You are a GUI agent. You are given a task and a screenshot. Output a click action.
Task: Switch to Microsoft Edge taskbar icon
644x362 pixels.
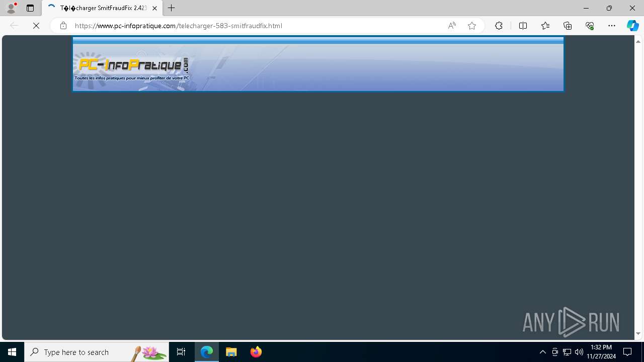207,352
